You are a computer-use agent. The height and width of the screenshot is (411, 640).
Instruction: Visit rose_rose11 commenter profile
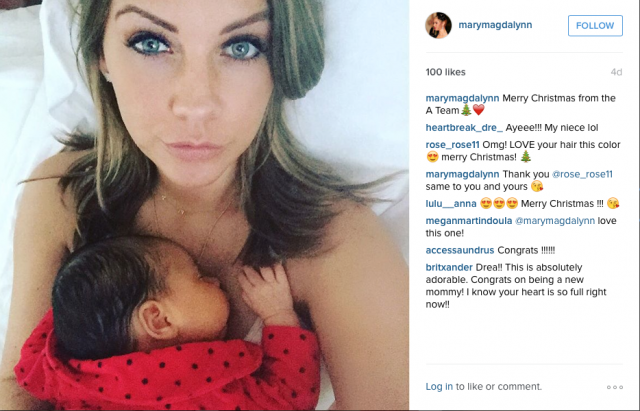coord(452,145)
